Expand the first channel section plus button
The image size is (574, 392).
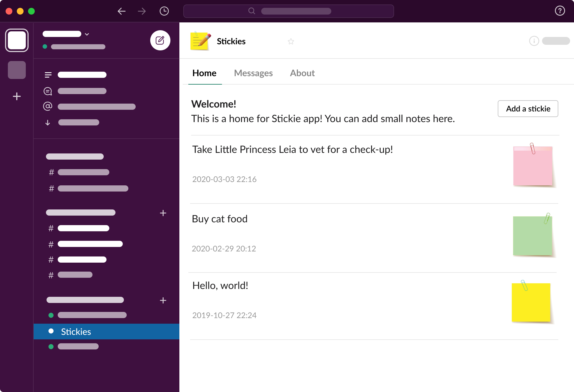tap(164, 213)
